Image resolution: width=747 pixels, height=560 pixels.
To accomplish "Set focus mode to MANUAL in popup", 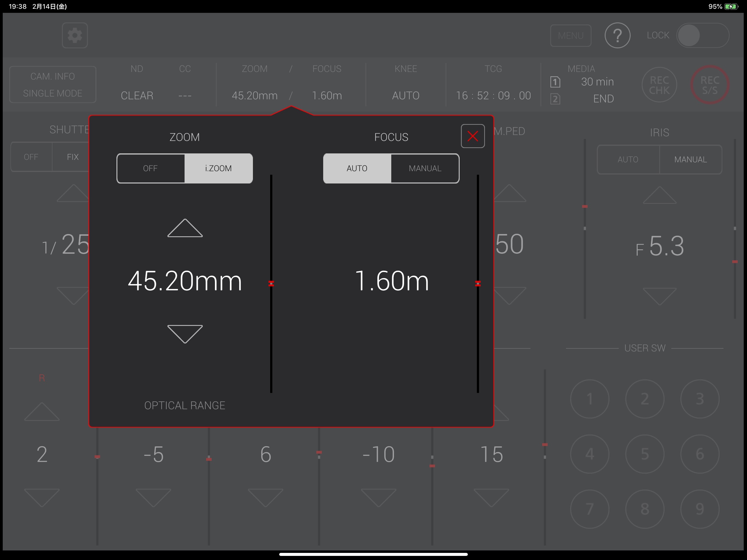I will point(425,168).
